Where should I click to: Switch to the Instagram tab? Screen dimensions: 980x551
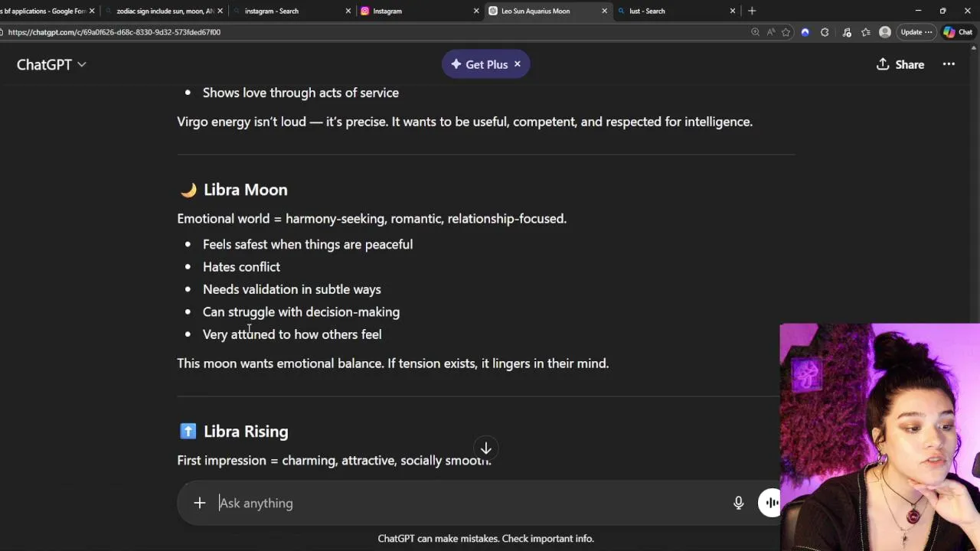pos(413,11)
